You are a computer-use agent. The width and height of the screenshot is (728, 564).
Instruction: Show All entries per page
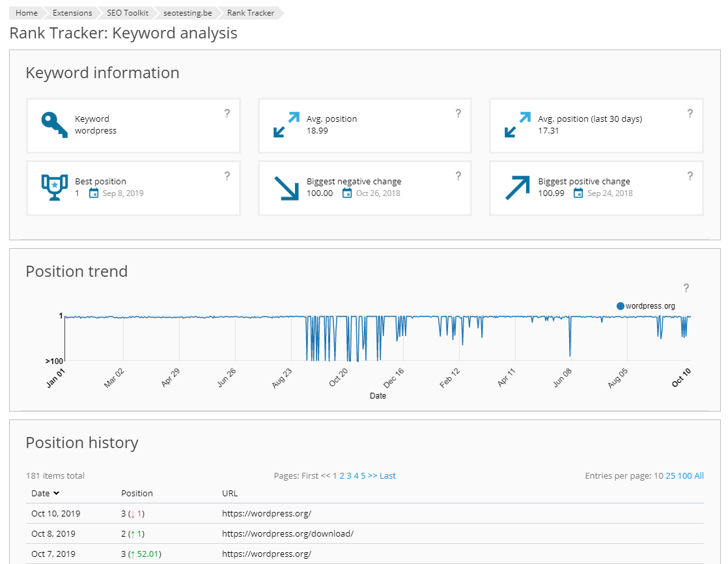(699, 476)
